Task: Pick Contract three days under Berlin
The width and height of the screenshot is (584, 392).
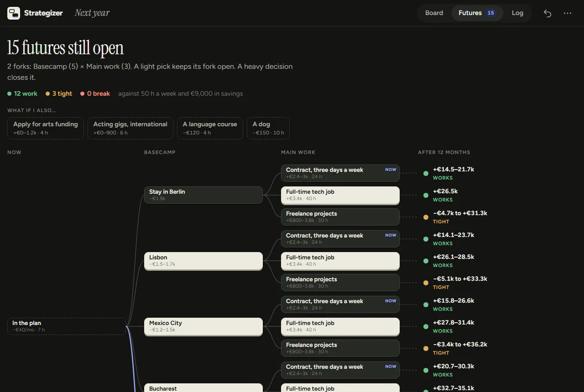Action: 340,173
